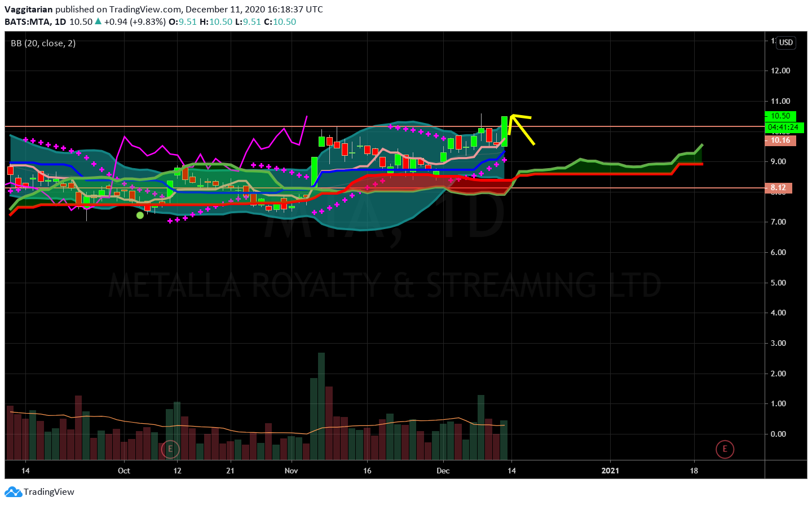Click the 12.00 price axis value
The image size is (812, 505).
(780, 71)
